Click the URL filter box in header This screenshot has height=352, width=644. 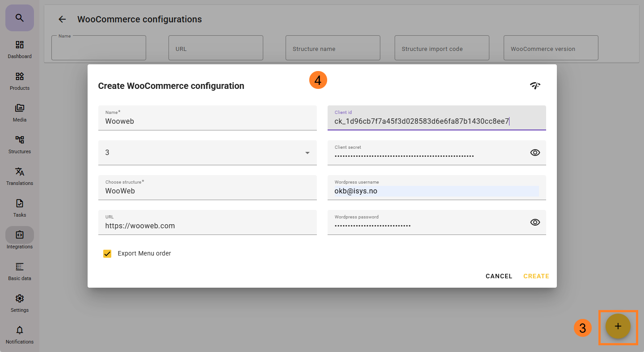[x=216, y=48]
